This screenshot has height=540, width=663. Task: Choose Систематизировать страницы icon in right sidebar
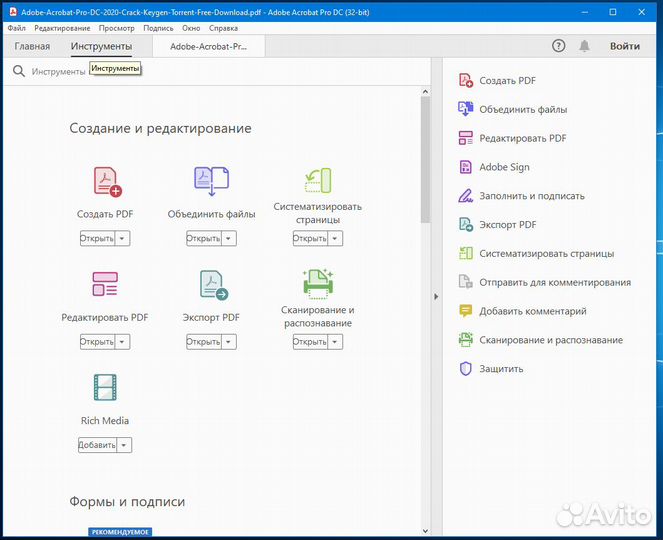click(466, 253)
